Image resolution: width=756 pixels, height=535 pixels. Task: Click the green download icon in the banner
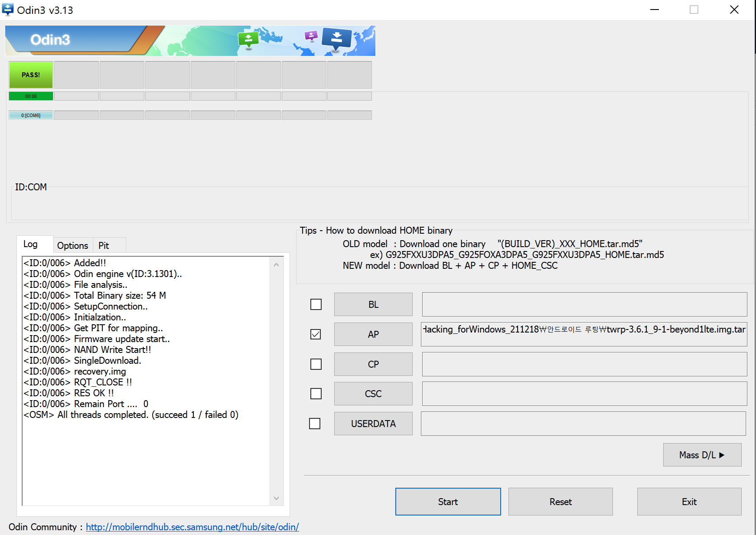(x=248, y=39)
